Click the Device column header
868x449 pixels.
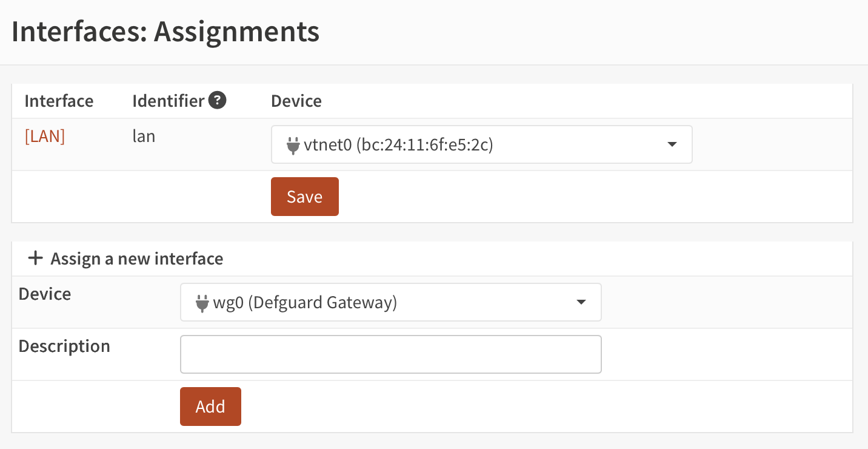pos(296,101)
